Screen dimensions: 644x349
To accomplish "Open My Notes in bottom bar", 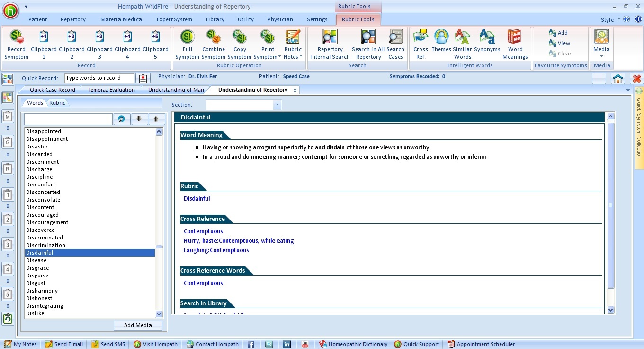I will pos(20,344).
